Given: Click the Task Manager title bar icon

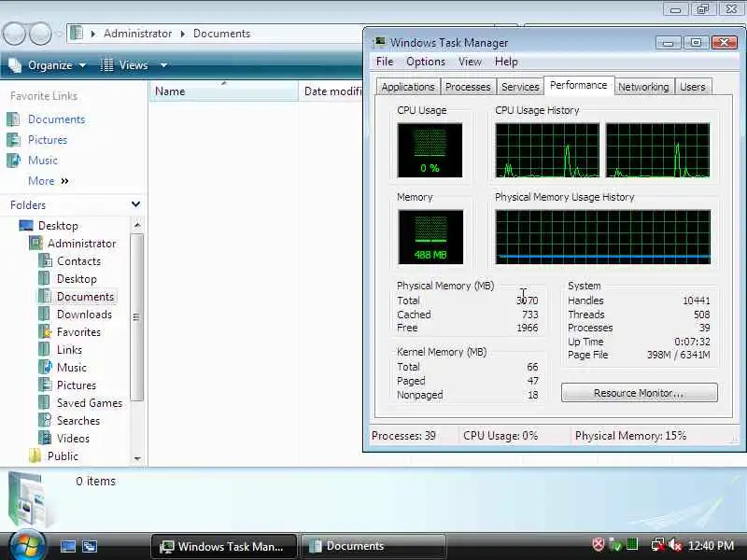Looking at the screenshot, I should [380, 42].
